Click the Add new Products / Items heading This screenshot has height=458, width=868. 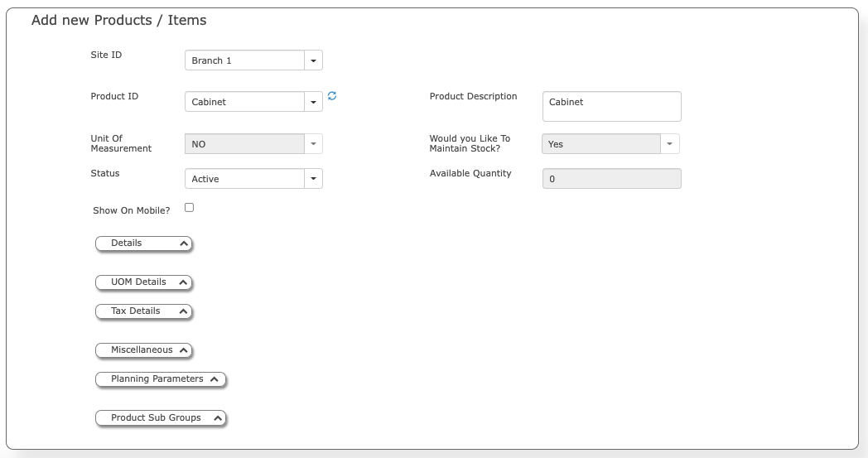pos(119,21)
